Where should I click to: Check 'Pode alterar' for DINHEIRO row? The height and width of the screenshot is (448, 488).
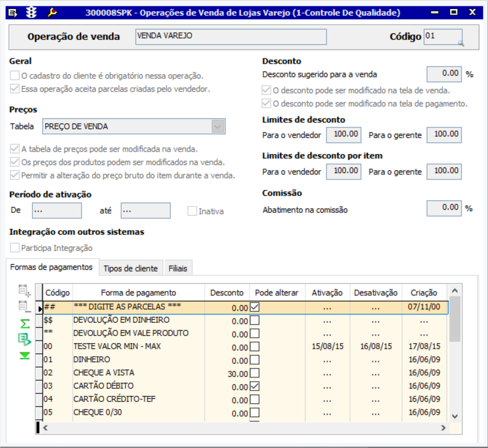click(x=255, y=360)
